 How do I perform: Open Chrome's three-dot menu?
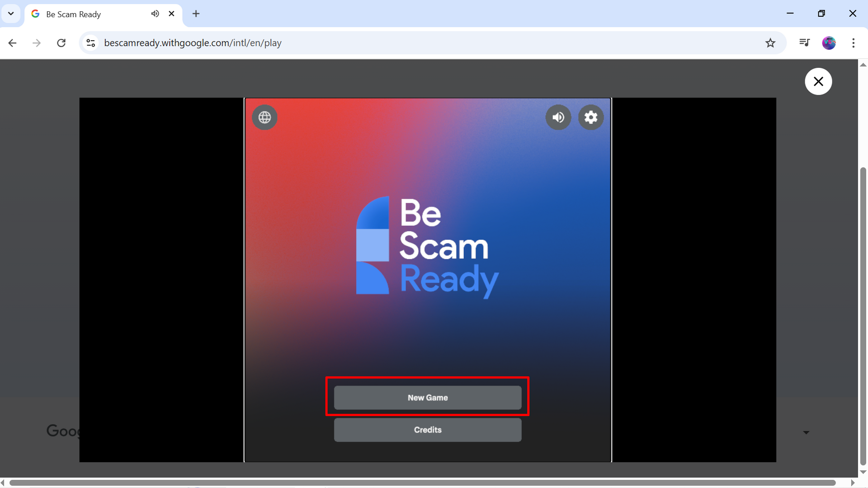click(x=853, y=43)
